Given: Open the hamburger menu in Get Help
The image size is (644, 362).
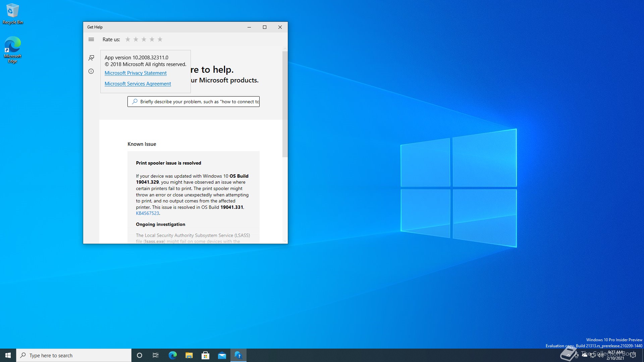Looking at the screenshot, I should coord(91,40).
